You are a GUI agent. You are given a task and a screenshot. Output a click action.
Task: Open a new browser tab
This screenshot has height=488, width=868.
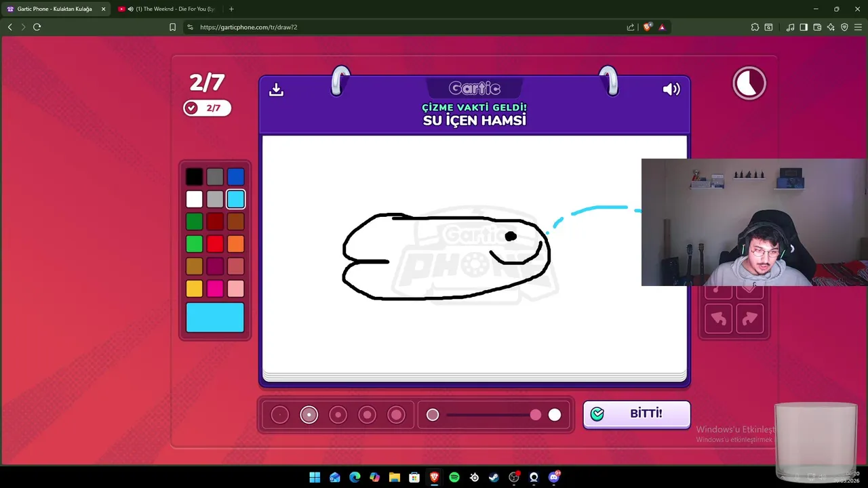click(231, 9)
